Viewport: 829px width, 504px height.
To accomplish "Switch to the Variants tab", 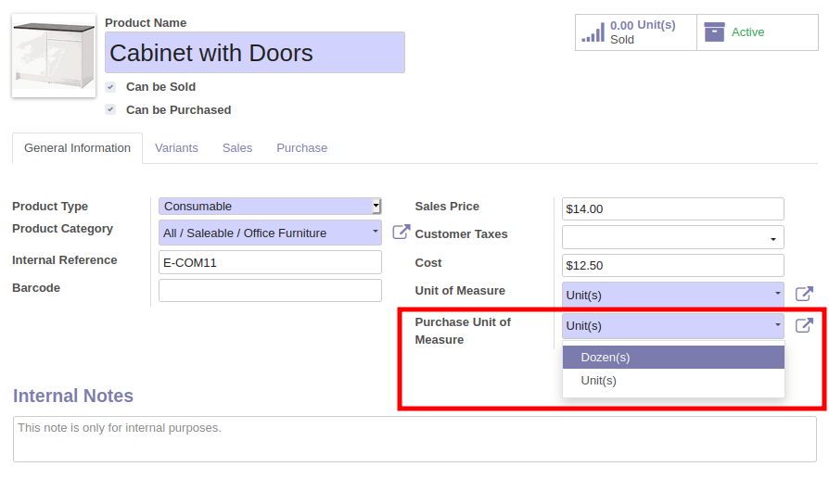I will click(x=176, y=148).
